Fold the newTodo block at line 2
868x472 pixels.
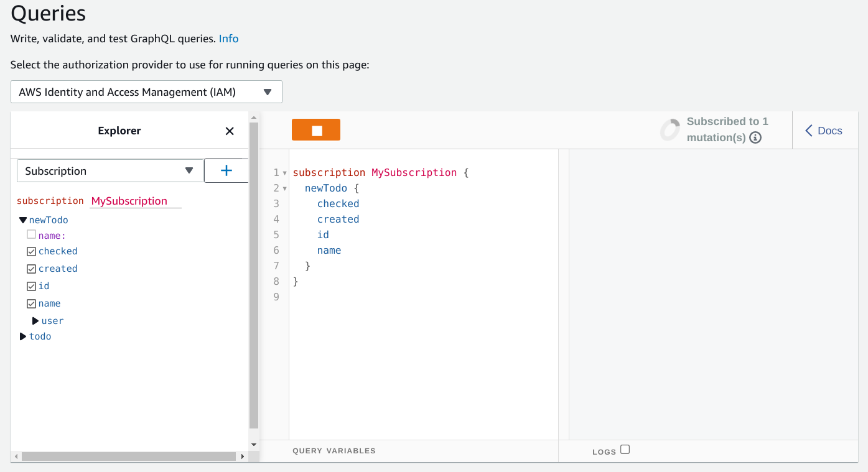(x=285, y=188)
